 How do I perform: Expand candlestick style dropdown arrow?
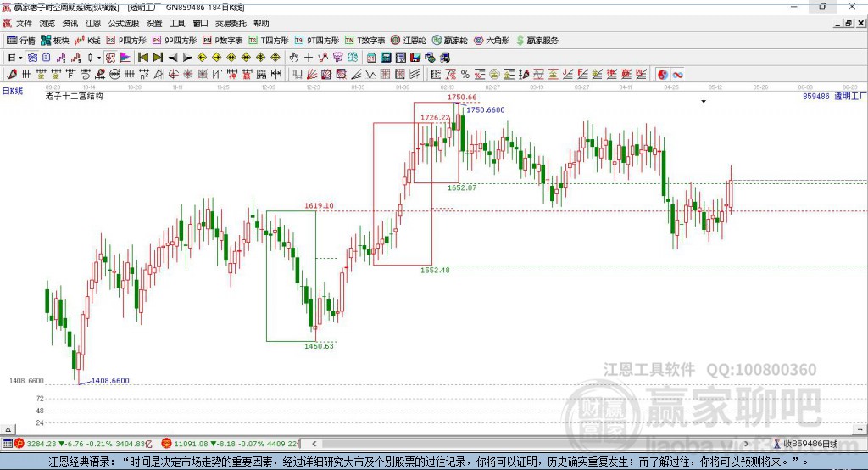coord(99,58)
